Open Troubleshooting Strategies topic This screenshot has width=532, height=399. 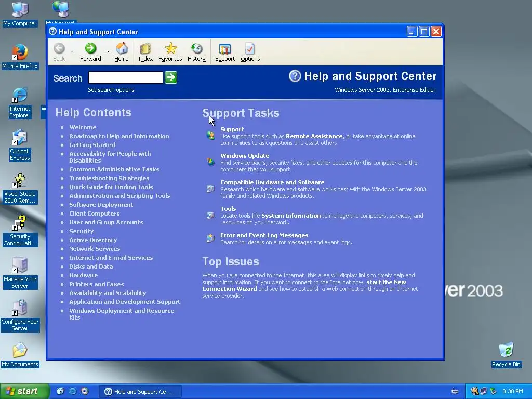pyautogui.click(x=109, y=178)
